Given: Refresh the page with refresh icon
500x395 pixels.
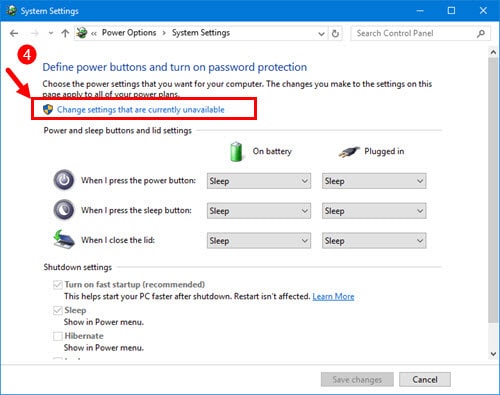Looking at the screenshot, I should click(335, 33).
